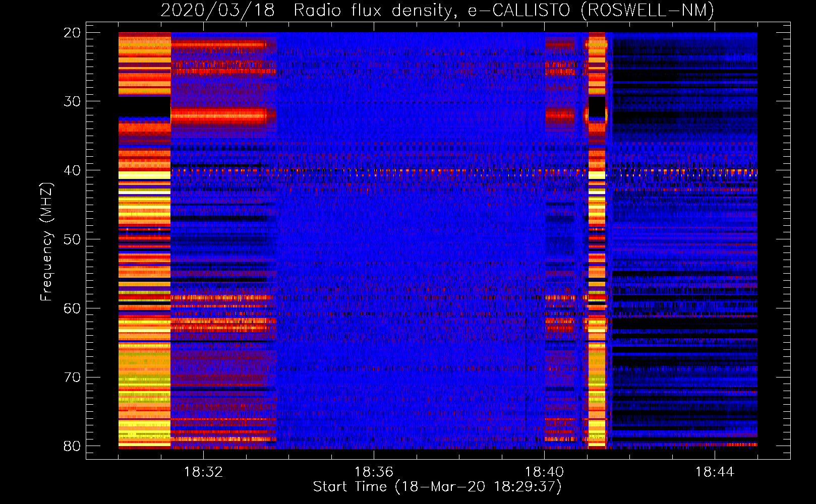Click the time tick label '18:40'
This screenshot has width=816, height=504.
point(544,472)
